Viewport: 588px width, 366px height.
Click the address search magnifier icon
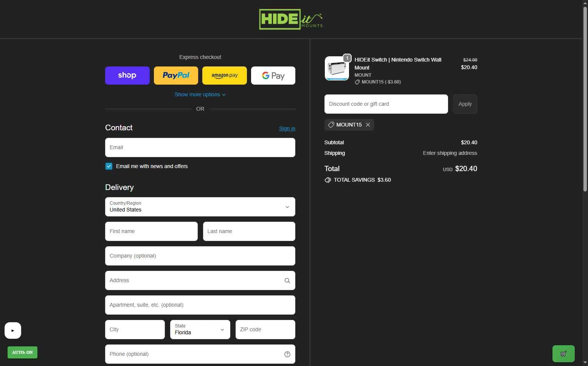(287, 281)
